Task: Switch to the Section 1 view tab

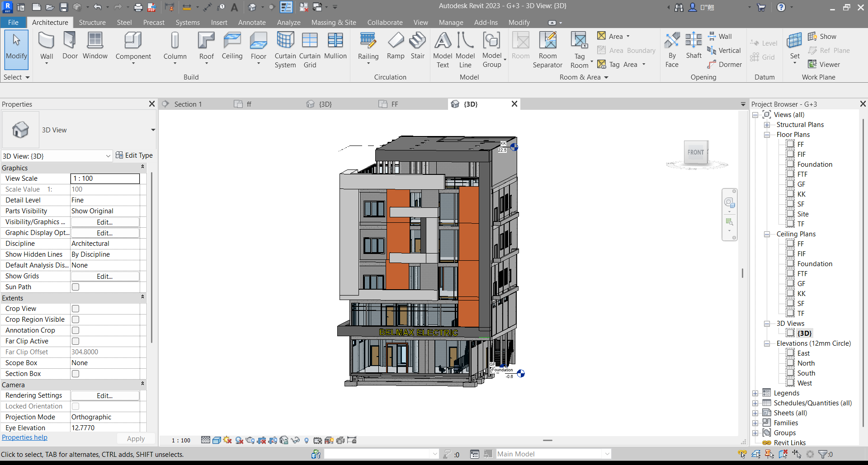Action: [188, 104]
